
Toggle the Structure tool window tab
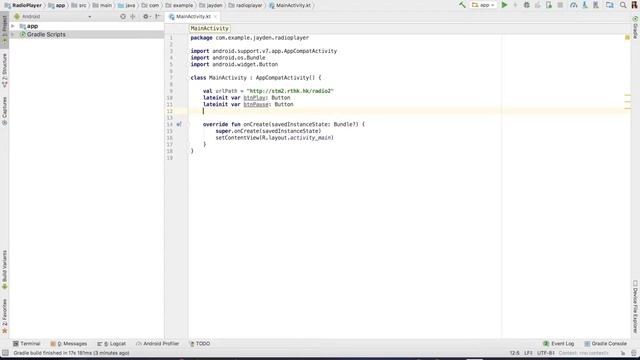(x=4, y=70)
